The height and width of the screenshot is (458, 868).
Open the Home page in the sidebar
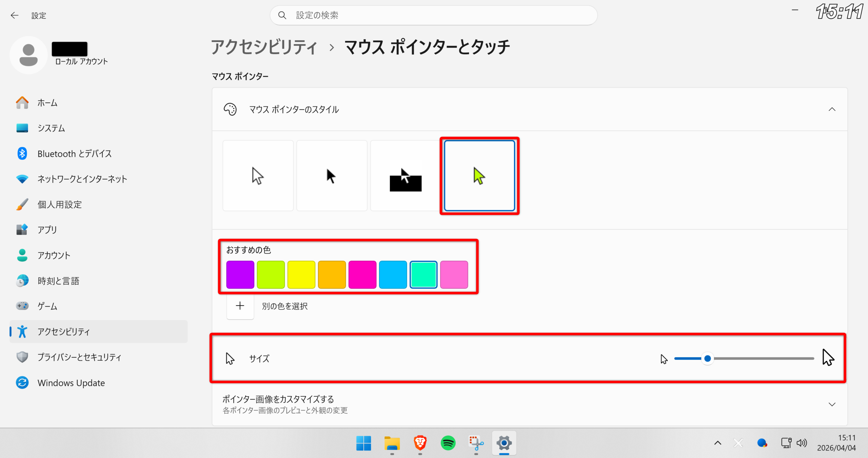click(x=47, y=103)
